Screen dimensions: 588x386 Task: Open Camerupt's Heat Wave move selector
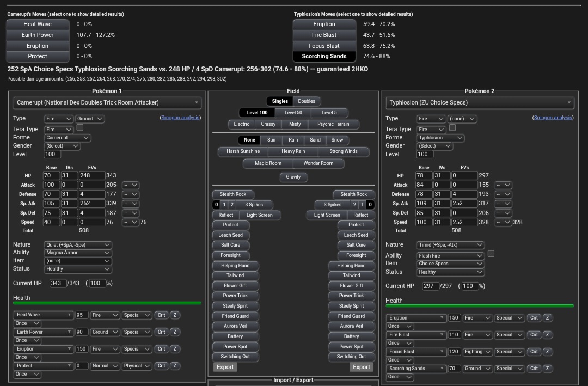(x=44, y=315)
